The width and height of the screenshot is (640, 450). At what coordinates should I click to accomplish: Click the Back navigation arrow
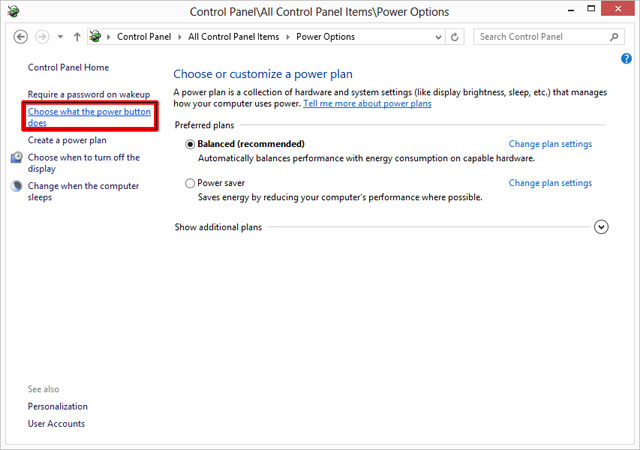pyautogui.click(x=20, y=37)
